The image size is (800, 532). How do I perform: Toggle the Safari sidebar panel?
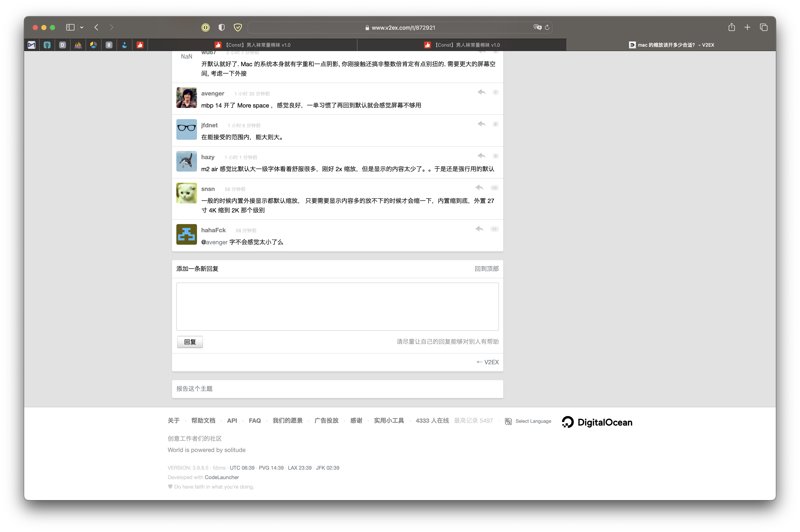point(70,28)
